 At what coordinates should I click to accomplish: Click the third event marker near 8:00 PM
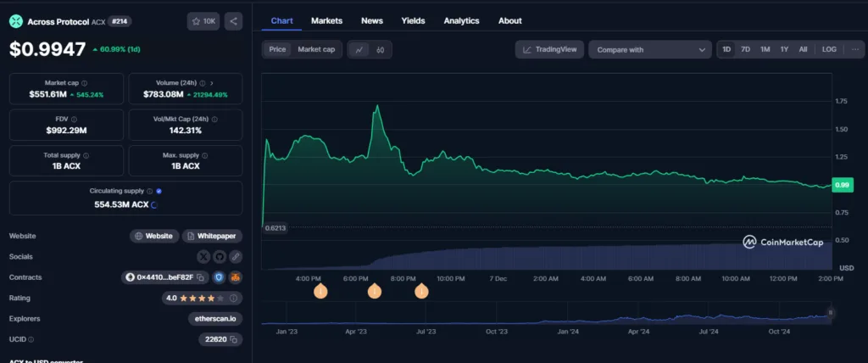[x=421, y=291]
